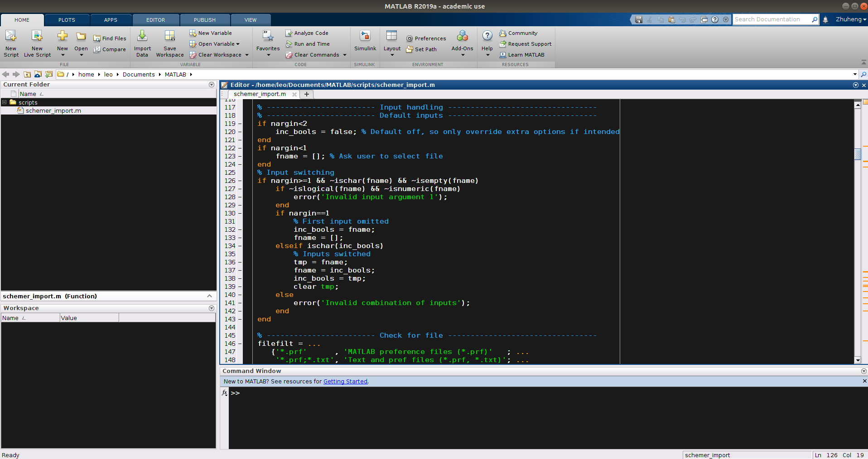Click the New Script icon

click(11, 36)
